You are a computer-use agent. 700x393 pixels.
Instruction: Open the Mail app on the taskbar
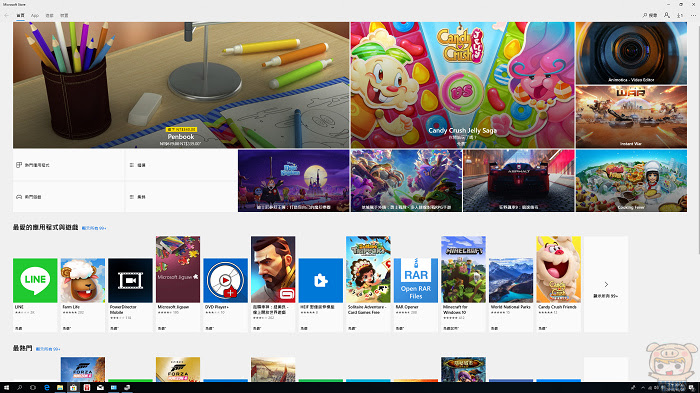[100, 388]
